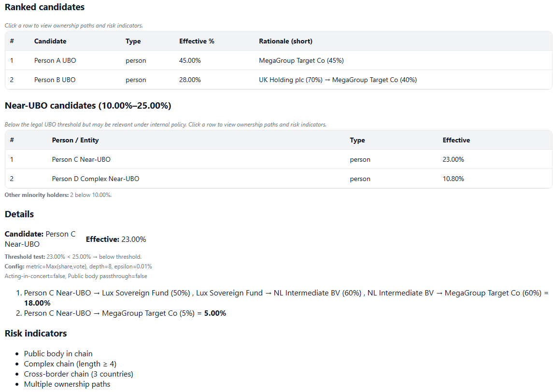Click the Near-UBO candidates heading
This screenshot has height=392, width=555.
pos(87,105)
